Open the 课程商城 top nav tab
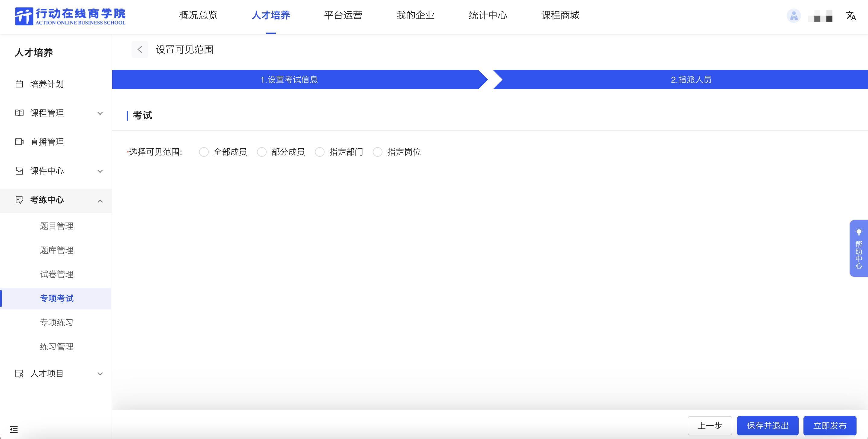Viewport: 868px width, 439px height. [x=560, y=15]
